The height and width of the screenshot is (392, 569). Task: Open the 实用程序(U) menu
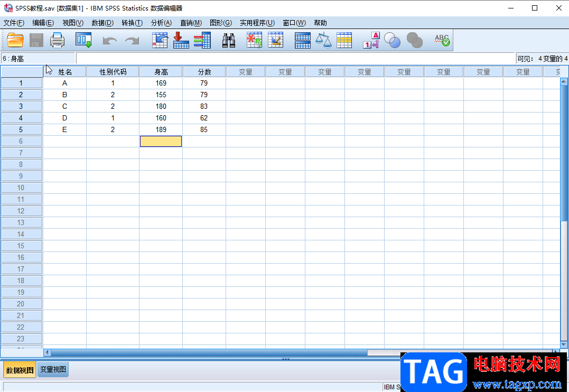(x=257, y=23)
